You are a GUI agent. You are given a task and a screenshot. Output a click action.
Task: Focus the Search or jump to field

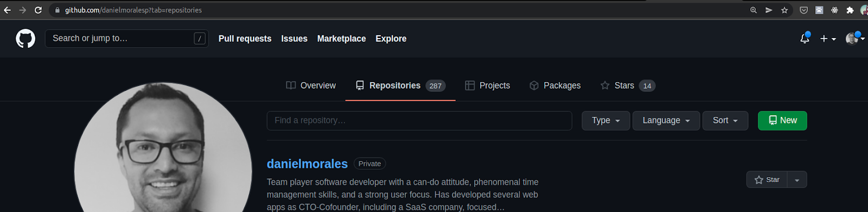127,39
